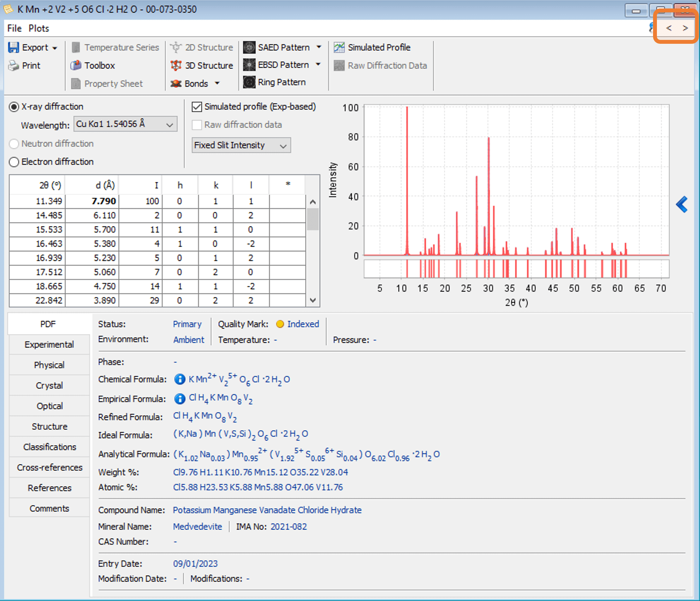Click the peak table scroll down arrow
The width and height of the screenshot is (700, 601).
point(313,300)
